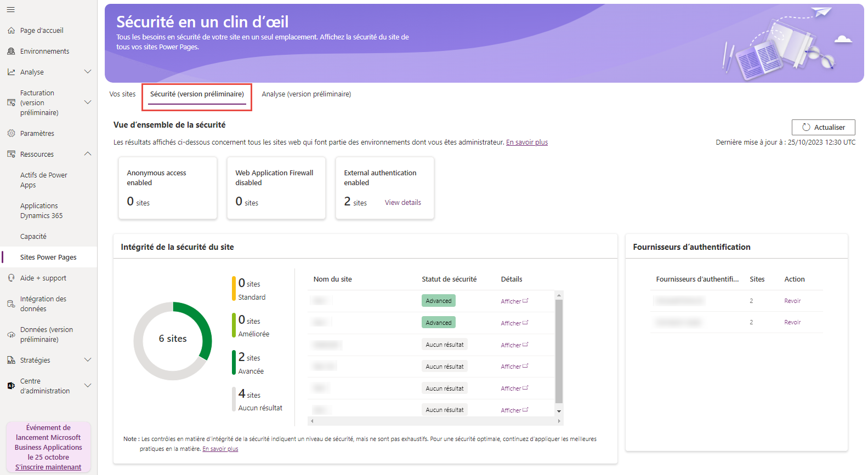The height and width of the screenshot is (475, 868).
Task: Click the Actualiser refresh button
Action: click(x=823, y=127)
